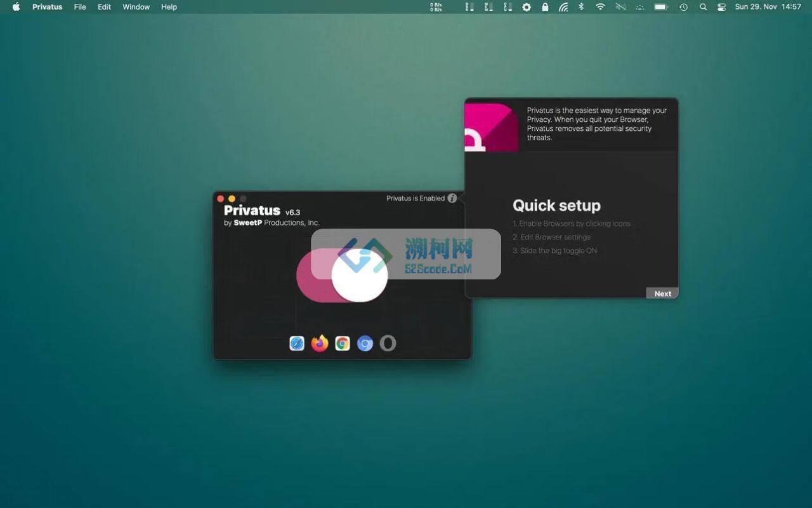
Task: Open the File menu
Action: tap(80, 7)
